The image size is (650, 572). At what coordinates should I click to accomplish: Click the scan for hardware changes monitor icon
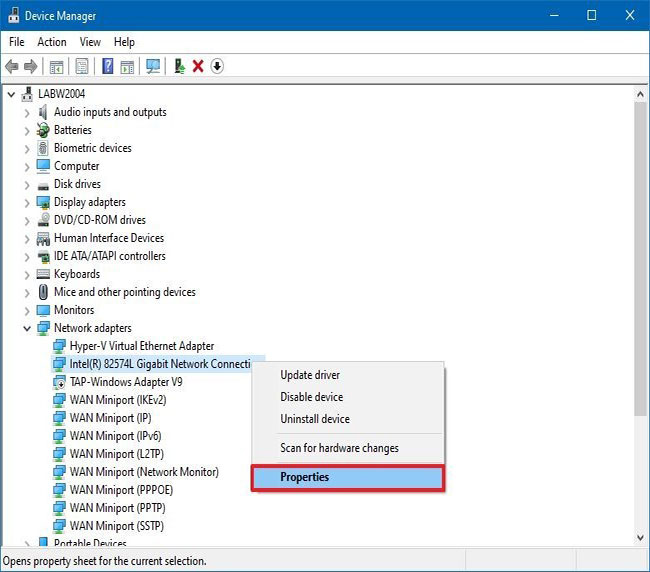(x=153, y=66)
